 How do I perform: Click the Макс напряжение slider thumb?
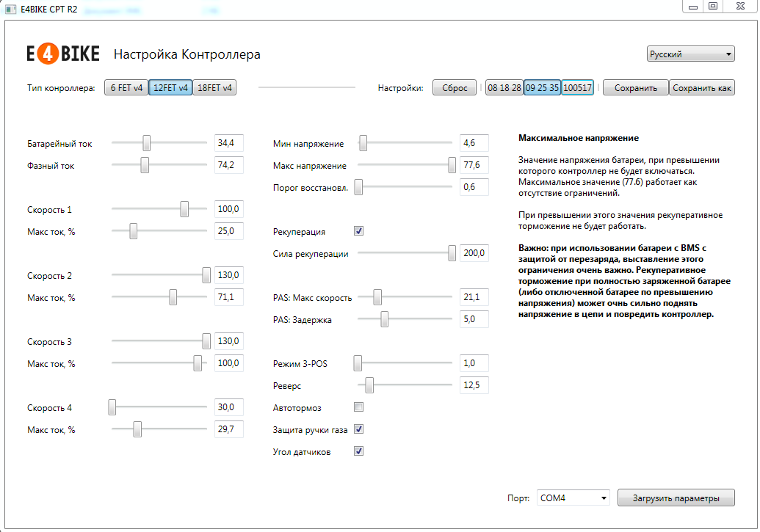[452, 164]
